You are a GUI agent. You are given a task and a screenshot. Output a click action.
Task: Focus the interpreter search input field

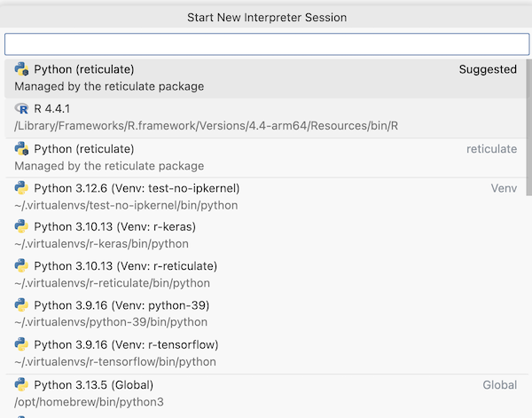pos(266,44)
